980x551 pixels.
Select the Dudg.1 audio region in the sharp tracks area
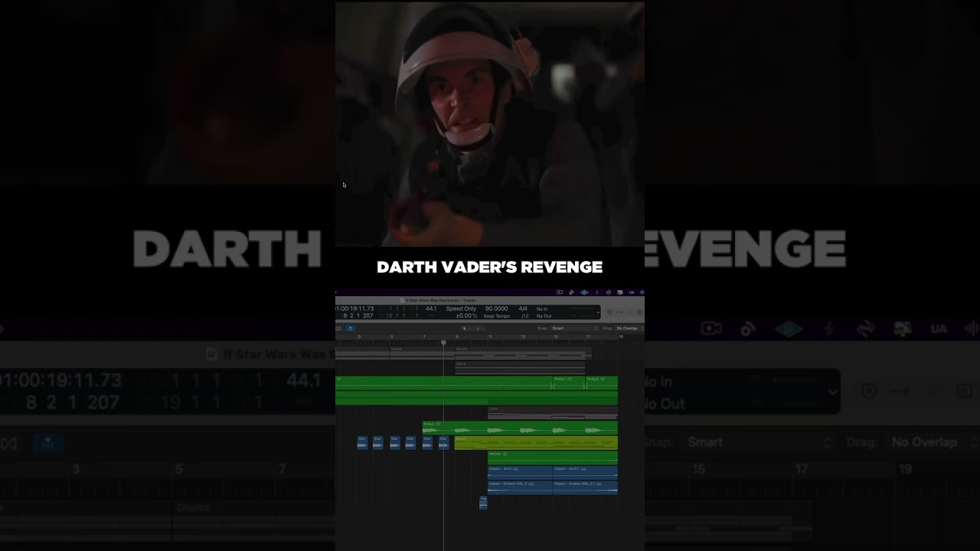point(569,383)
